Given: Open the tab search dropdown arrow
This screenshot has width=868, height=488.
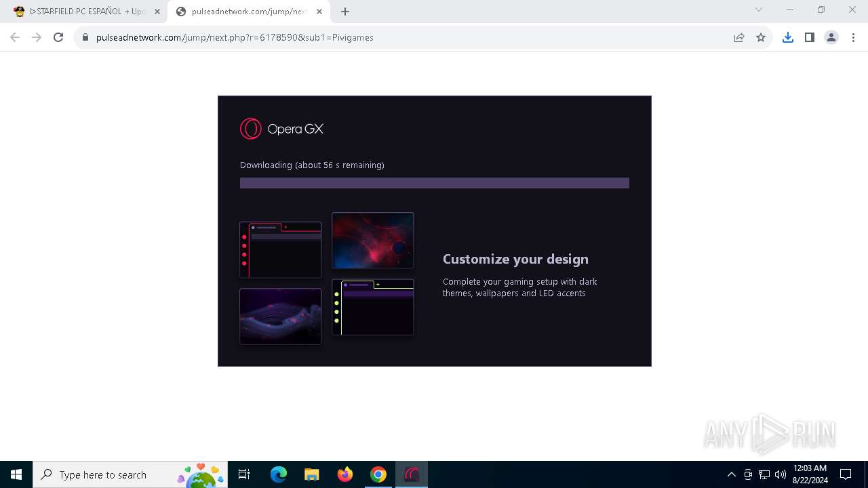Looking at the screenshot, I should (759, 9).
